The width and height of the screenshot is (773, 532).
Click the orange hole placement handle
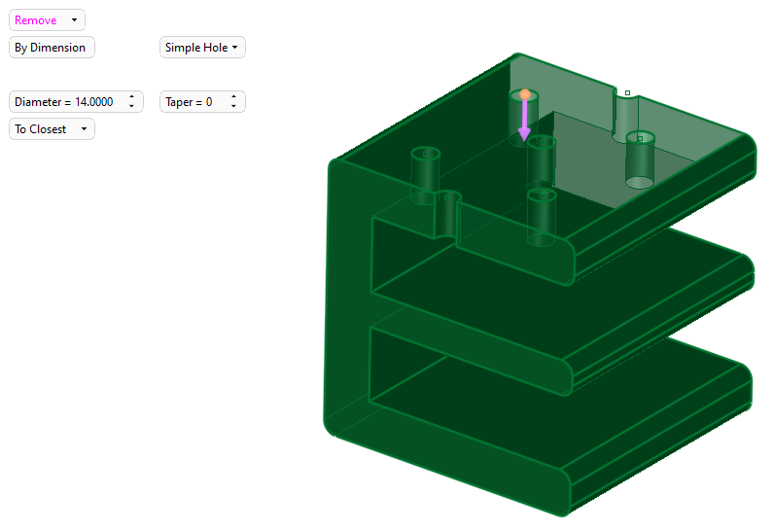(524, 94)
